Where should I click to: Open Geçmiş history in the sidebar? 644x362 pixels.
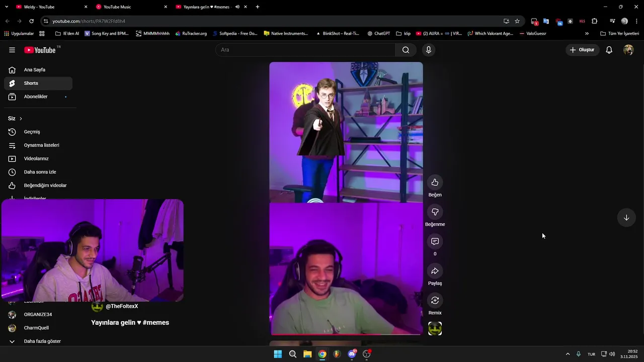38,132
